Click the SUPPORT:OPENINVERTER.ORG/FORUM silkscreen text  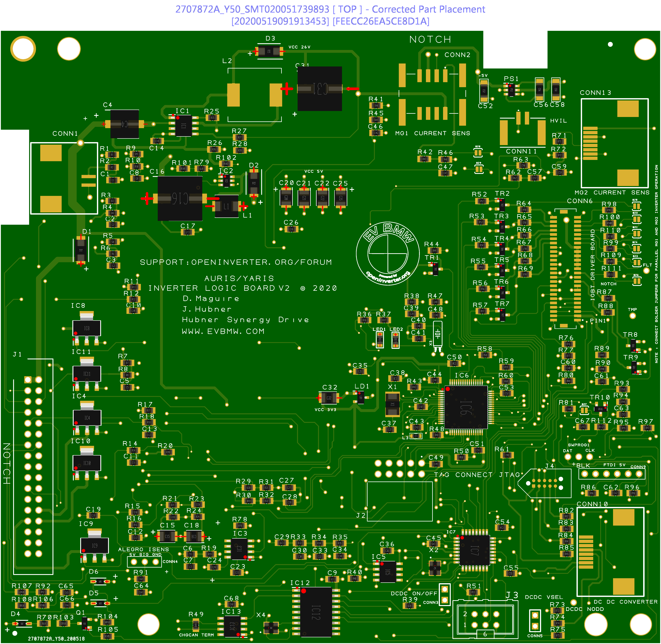point(236,262)
